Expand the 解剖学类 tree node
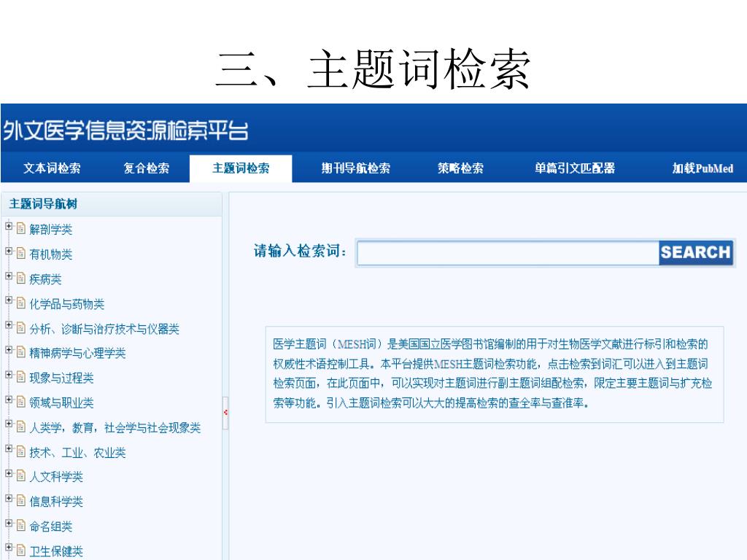The width and height of the screenshot is (747, 560). [9, 226]
